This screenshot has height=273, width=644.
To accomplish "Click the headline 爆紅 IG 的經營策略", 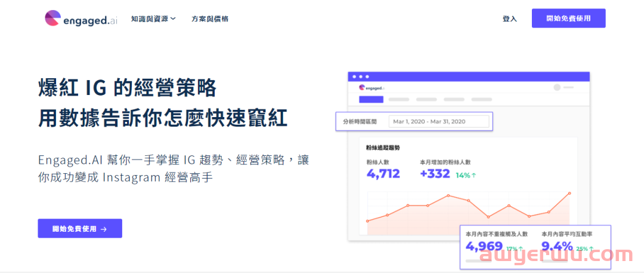I will (x=127, y=87).
